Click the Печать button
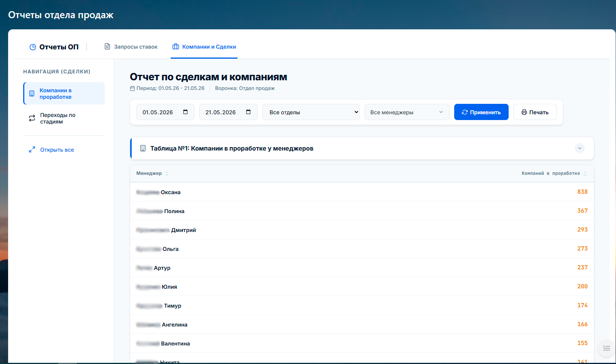The image size is (616, 364). coord(535,112)
